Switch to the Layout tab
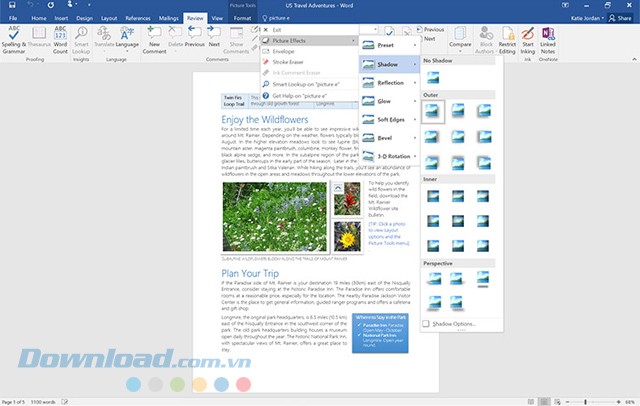The width and height of the screenshot is (640, 406). (x=109, y=18)
